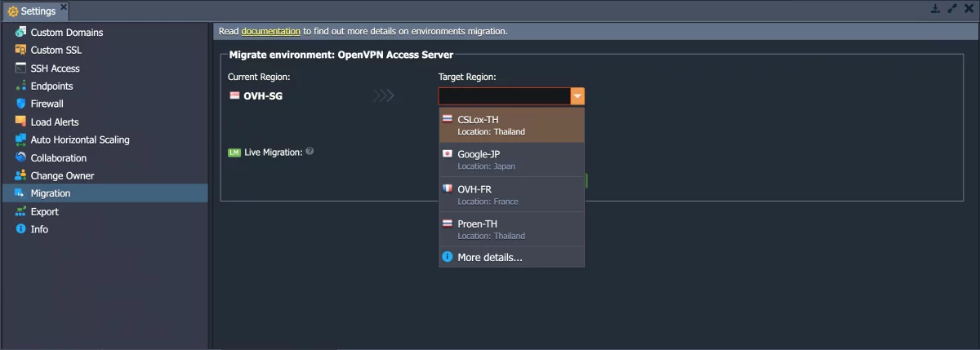980x350 pixels.
Task: Open the Custom SSL section
Action: click(x=105, y=51)
